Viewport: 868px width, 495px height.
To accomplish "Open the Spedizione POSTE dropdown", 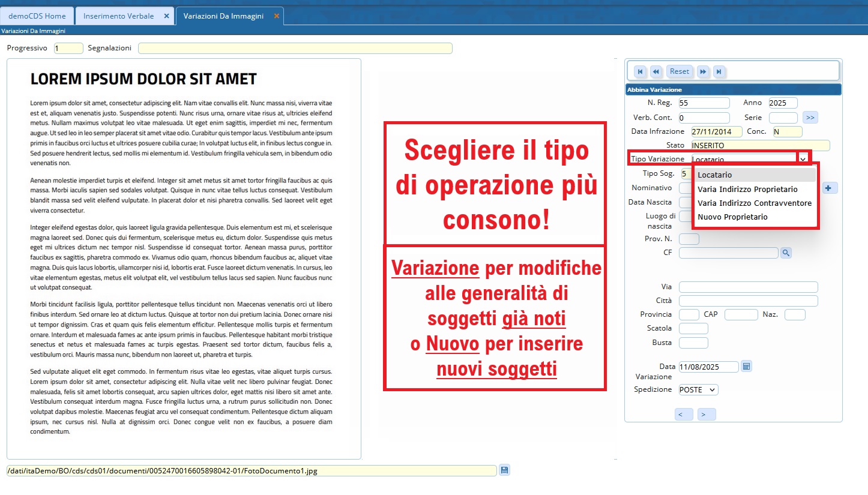I will click(x=698, y=390).
